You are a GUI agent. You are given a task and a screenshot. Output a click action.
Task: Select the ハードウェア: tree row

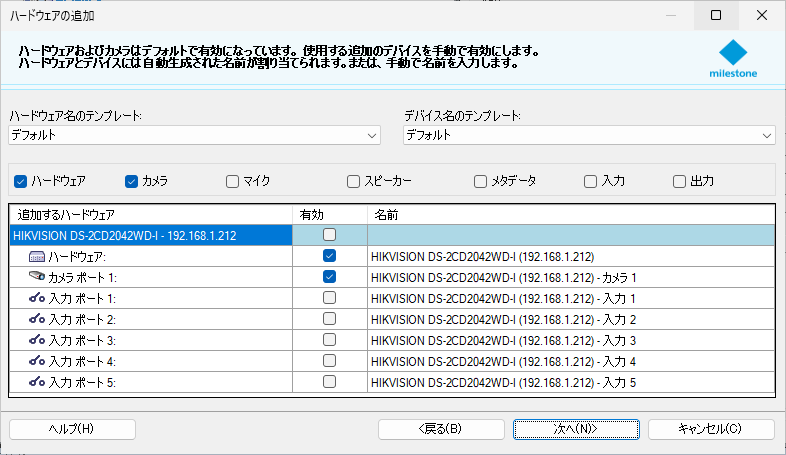click(x=150, y=257)
